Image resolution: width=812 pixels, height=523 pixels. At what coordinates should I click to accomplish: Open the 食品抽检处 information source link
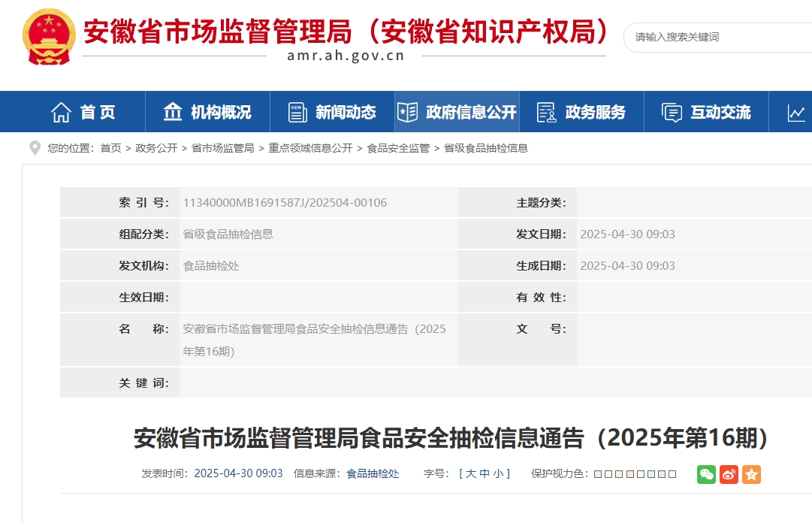pyautogui.click(x=373, y=473)
